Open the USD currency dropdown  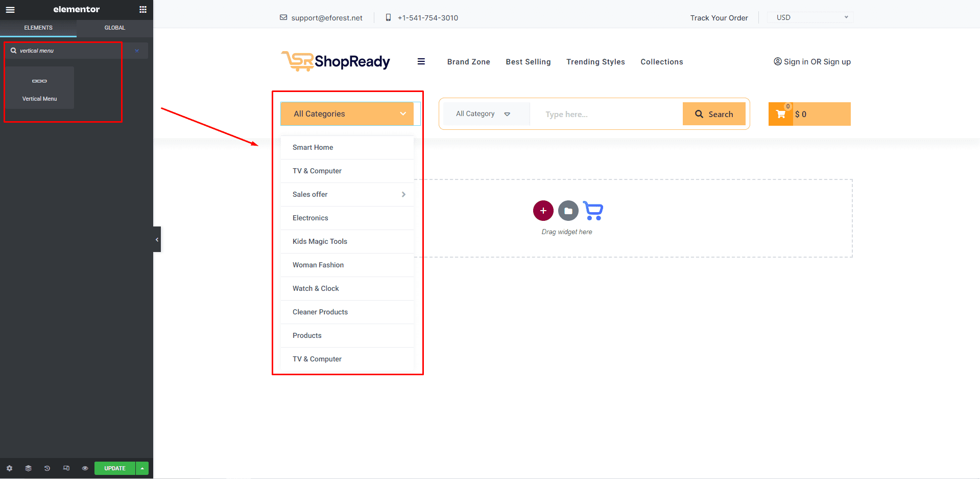810,17
